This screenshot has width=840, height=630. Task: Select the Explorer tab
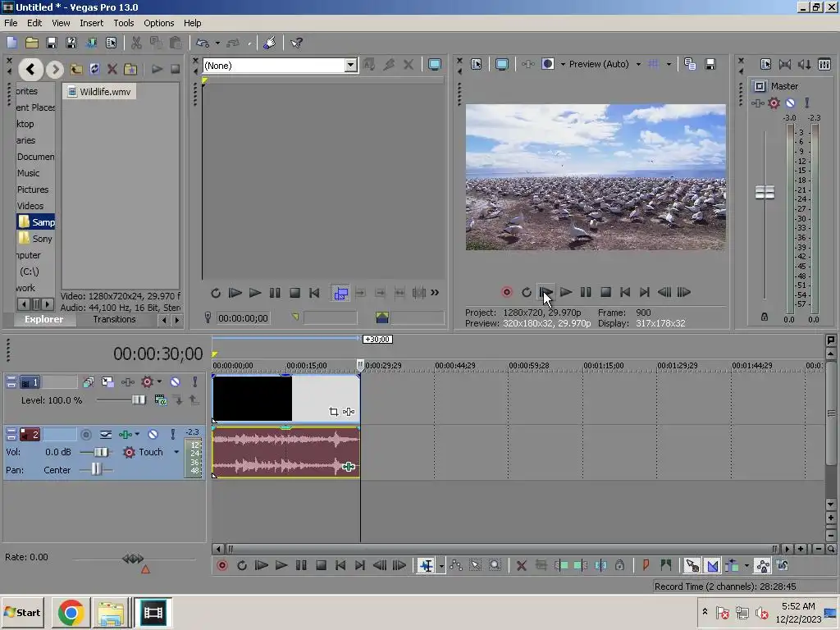(x=43, y=319)
